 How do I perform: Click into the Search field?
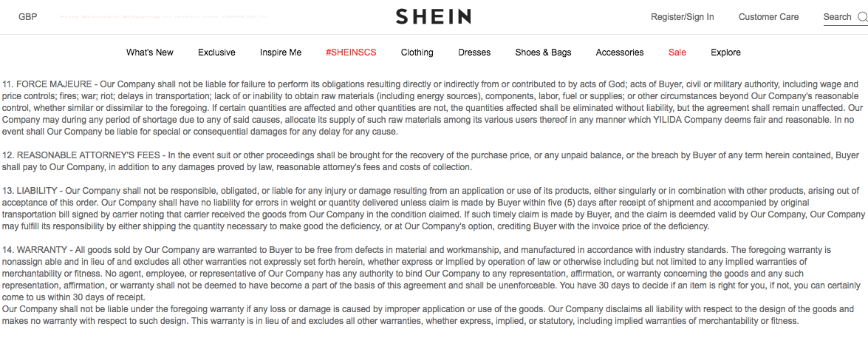pyautogui.click(x=837, y=17)
